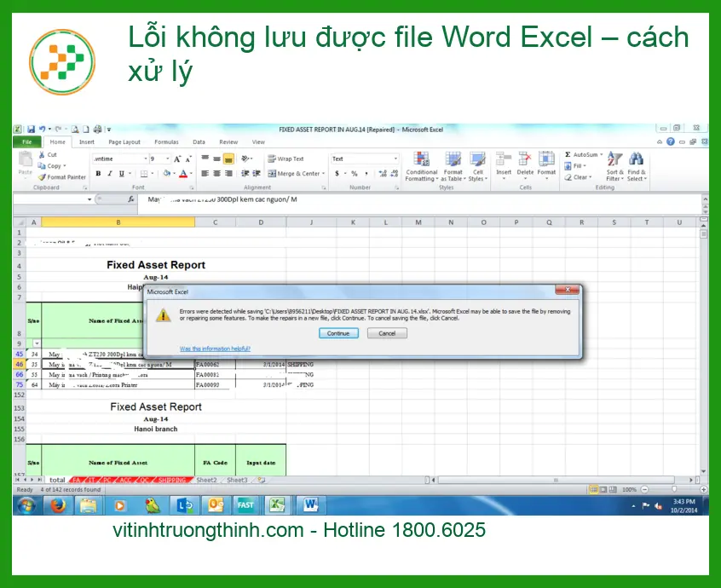Click the Undo icon in Quick Access

pos(43,130)
